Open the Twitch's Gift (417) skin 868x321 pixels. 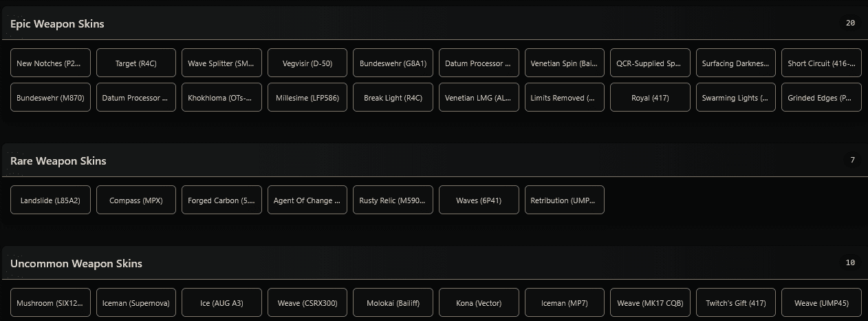click(736, 302)
